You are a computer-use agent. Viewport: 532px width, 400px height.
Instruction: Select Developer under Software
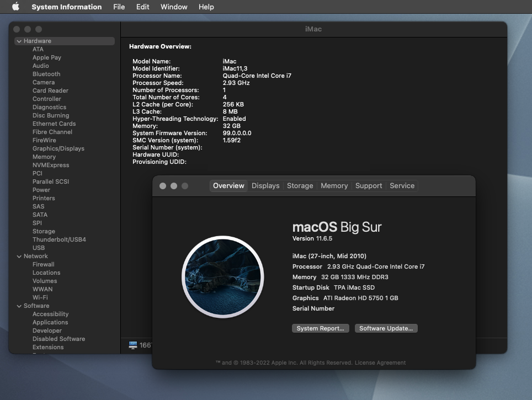[x=47, y=331]
